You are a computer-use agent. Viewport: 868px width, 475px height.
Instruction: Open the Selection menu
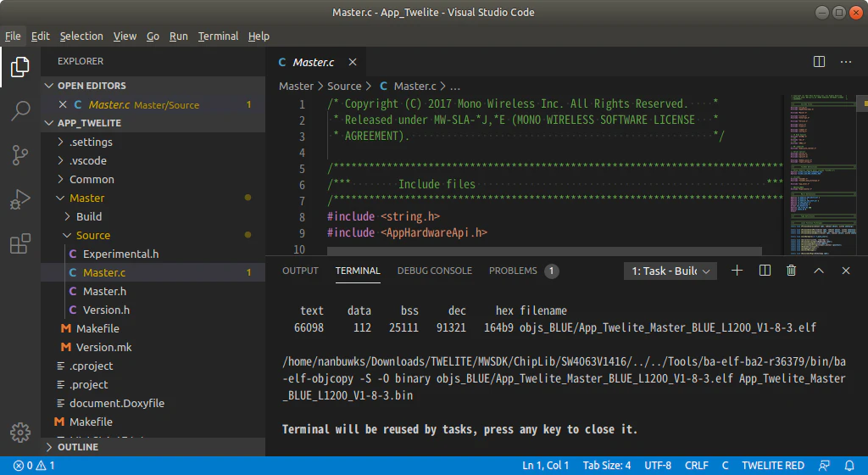point(81,36)
